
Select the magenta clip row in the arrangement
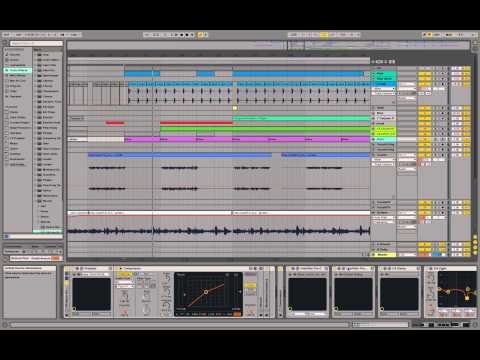click(247, 139)
